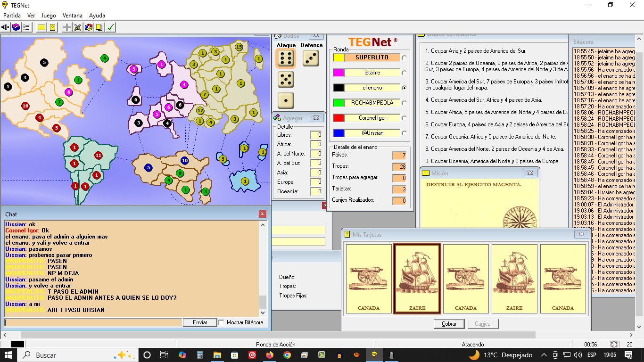Open Calculator from the taskbar

click(x=199, y=355)
